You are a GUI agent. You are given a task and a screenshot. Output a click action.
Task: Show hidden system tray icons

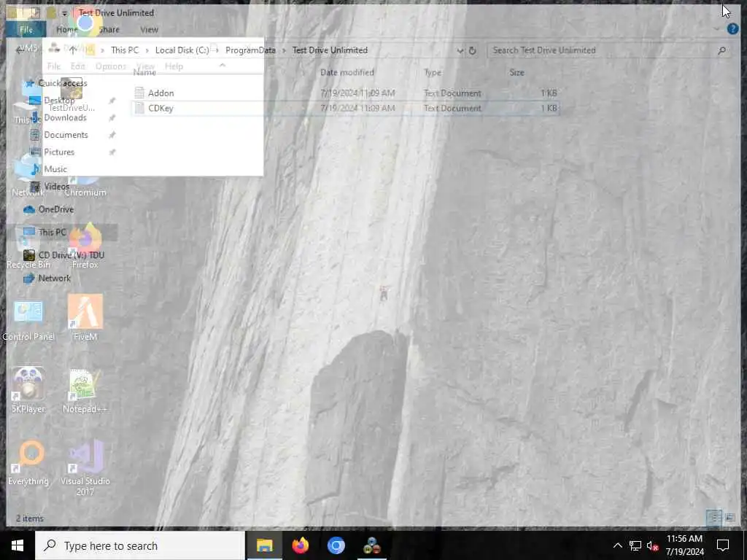(x=617, y=545)
